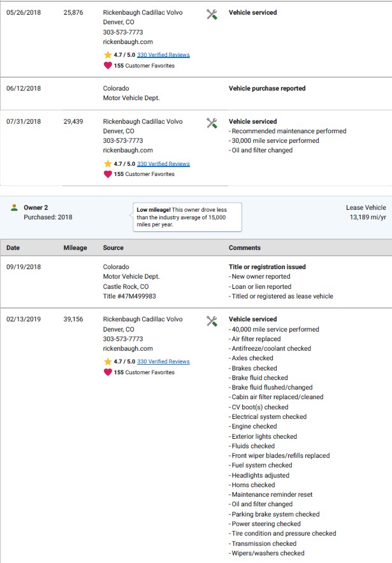392x563 pixels.
Task: Click the 39,156 mileage value
Action: coord(73,319)
